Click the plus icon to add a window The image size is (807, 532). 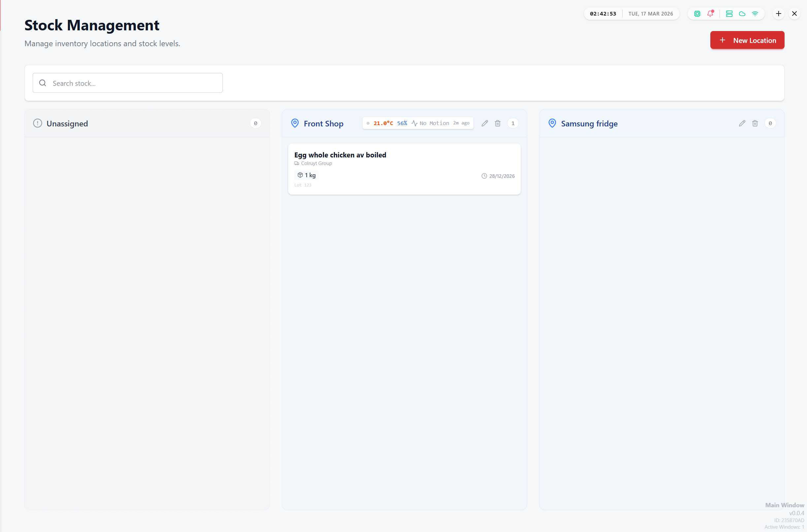tap(779, 14)
